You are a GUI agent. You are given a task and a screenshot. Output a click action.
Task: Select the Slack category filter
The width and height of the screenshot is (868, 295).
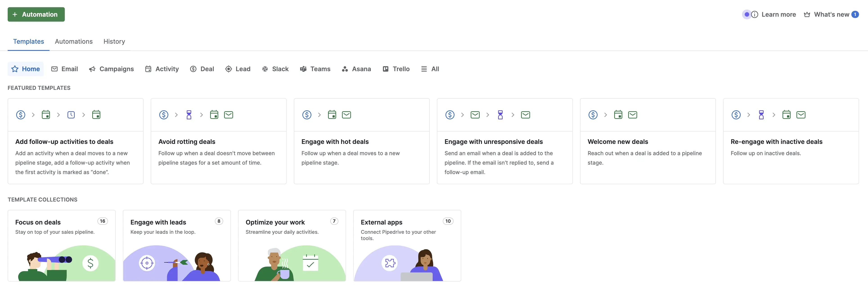coord(275,69)
